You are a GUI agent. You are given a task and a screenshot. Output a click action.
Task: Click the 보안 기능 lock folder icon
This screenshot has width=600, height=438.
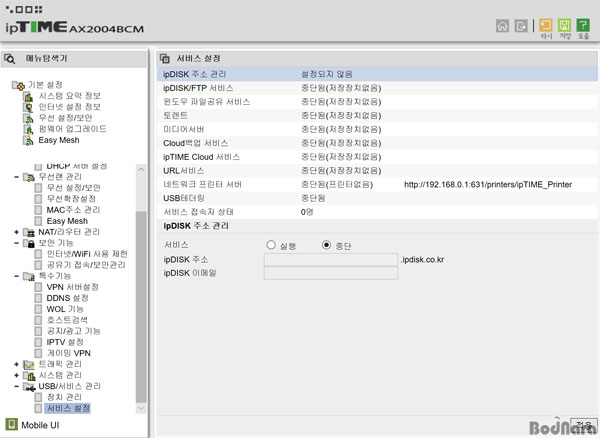(29, 243)
